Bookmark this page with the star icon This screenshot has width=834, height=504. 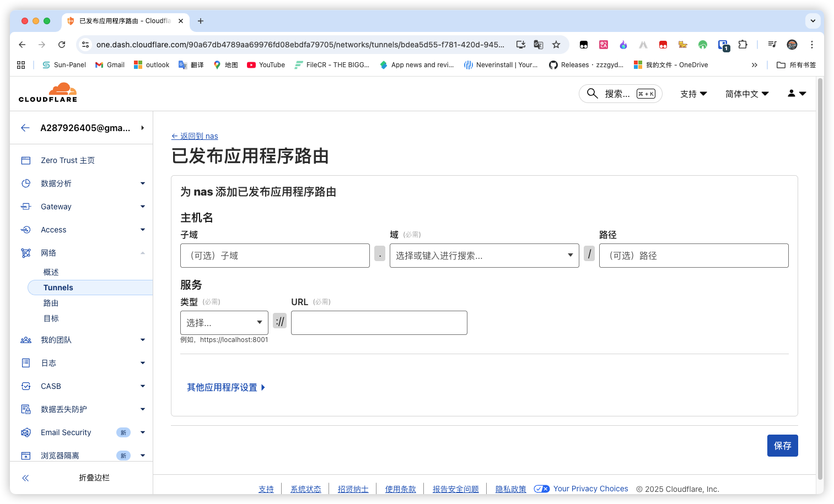(x=556, y=45)
